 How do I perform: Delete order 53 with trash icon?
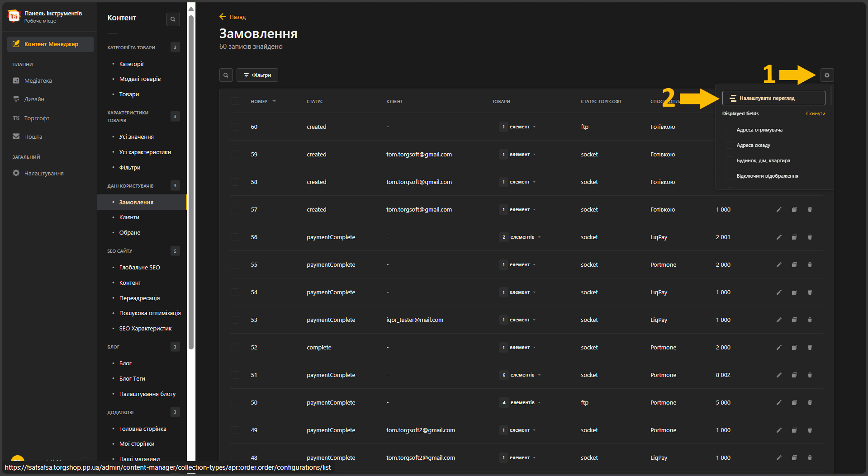click(x=810, y=320)
